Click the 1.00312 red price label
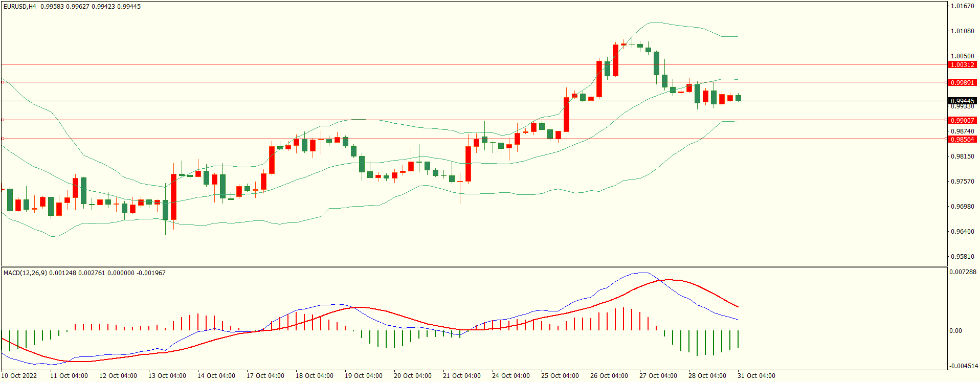Image resolution: width=980 pixels, height=382 pixels. pyautogui.click(x=962, y=65)
